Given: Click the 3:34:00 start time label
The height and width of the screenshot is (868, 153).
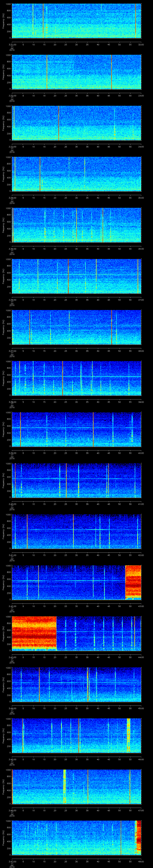Looking at the screenshot, I should [x=12, y=197].
